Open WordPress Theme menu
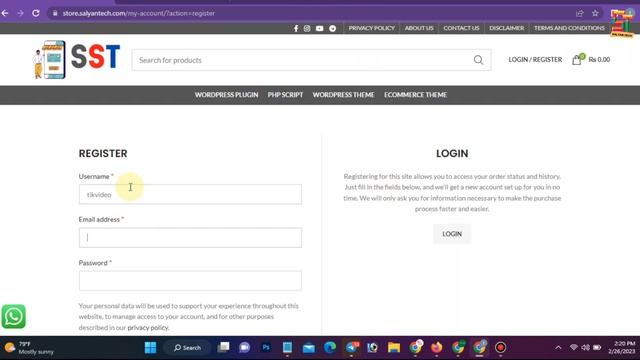The width and height of the screenshot is (640, 360). [x=343, y=95]
